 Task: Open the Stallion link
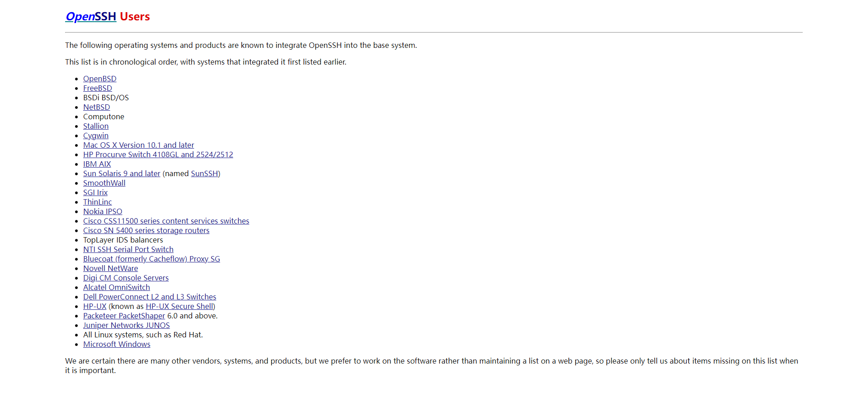[x=95, y=126]
